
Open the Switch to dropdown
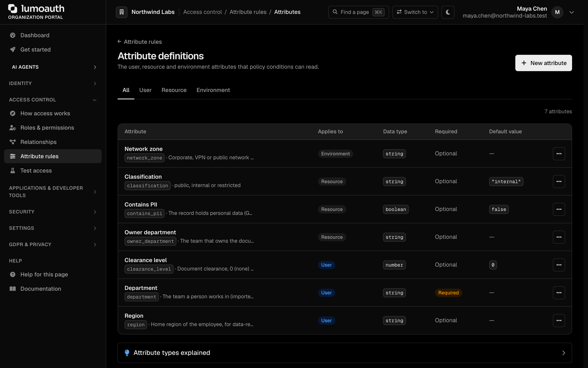click(415, 12)
